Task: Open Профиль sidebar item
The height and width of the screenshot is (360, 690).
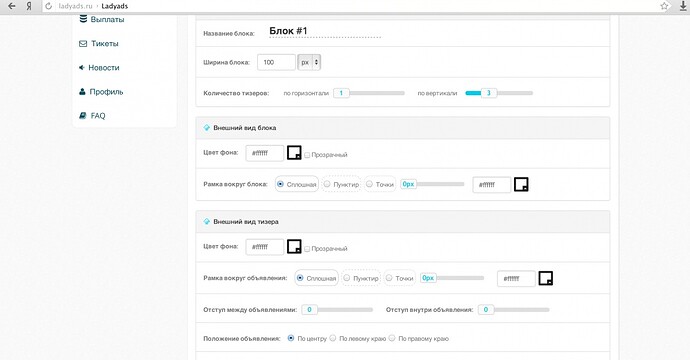Action: click(x=106, y=92)
